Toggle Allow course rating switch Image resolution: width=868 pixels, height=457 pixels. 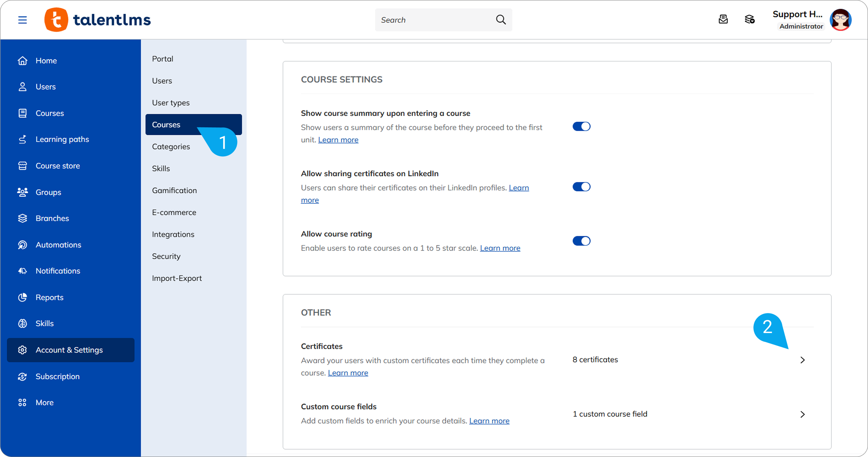(x=581, y=241)
